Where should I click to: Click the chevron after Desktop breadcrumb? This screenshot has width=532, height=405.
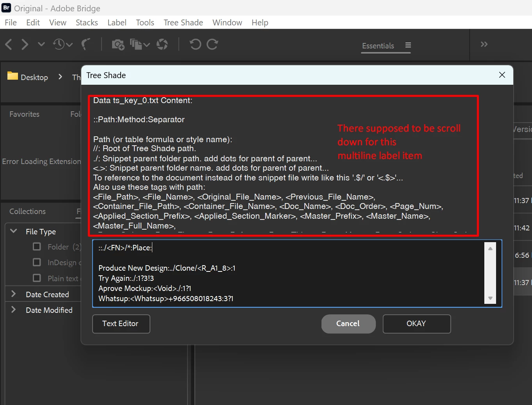tap(60, 77)
